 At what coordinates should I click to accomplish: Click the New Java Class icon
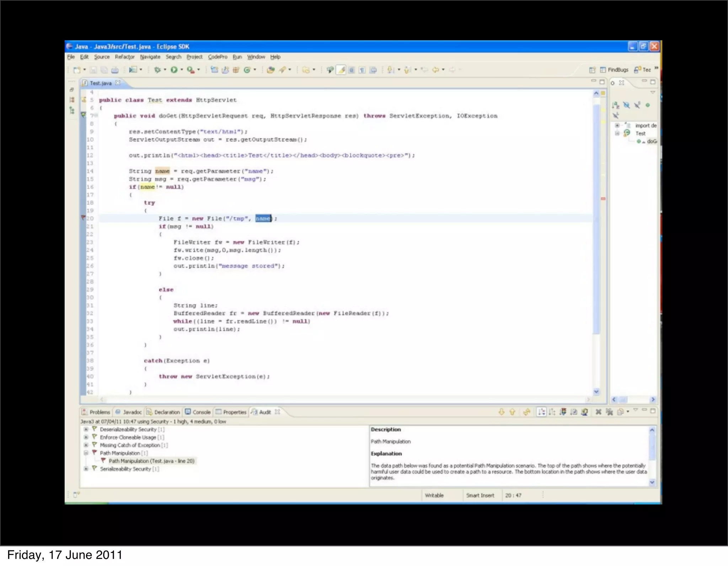pos(247,70)
